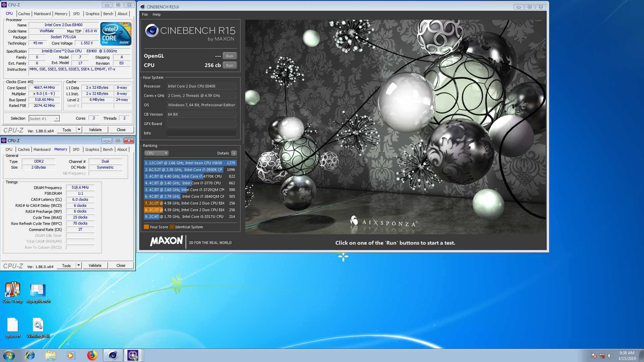Switch to Caches tab in top CPU-Z
This screenshot has width=644, height=362.
pos(24,14)
